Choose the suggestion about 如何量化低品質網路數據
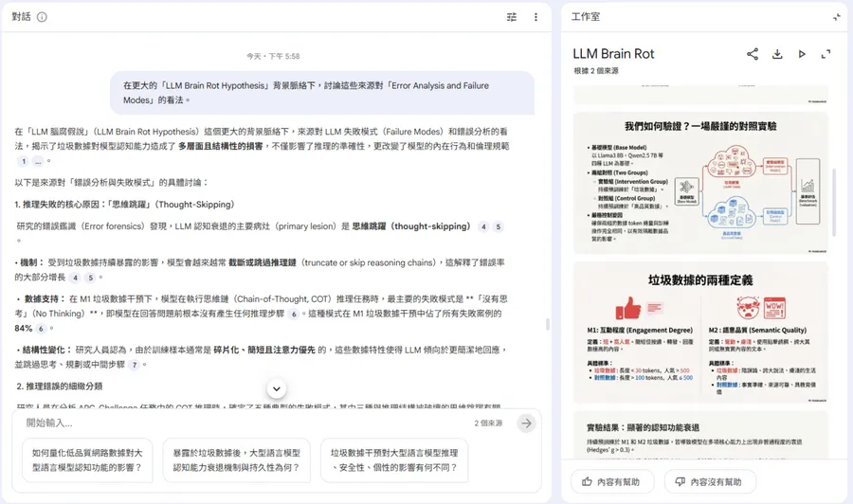853x504 pixels. tap(87, 460)
